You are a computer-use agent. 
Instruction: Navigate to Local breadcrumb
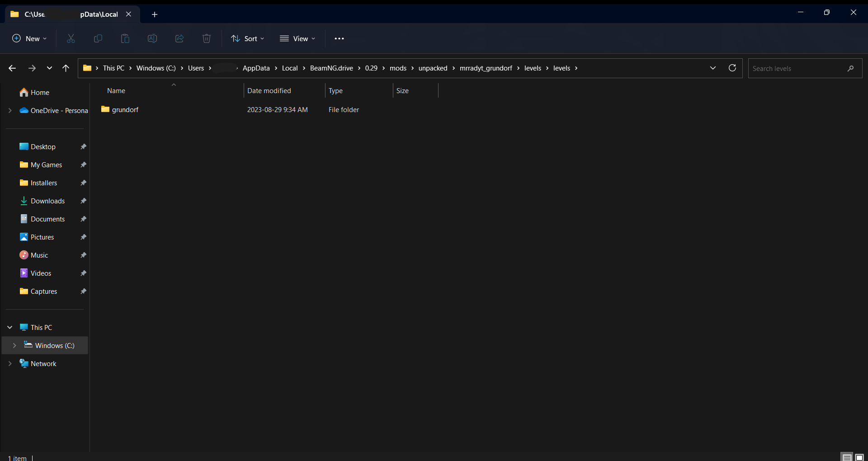(x=290, y=68)
